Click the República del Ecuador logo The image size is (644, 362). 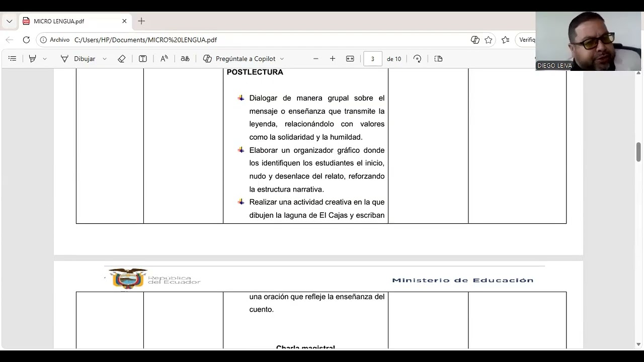(154, 279)
